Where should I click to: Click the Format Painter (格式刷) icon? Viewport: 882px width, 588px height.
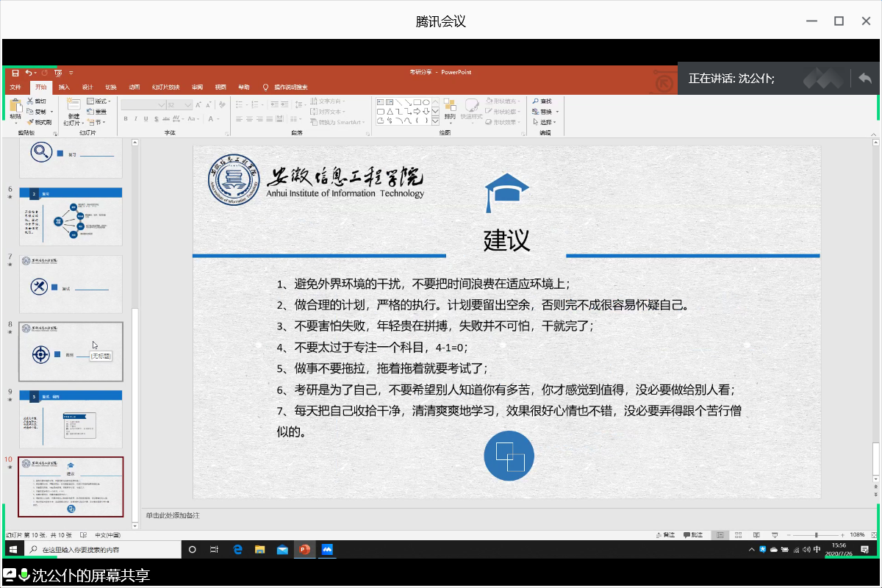[x=30, y=122]
